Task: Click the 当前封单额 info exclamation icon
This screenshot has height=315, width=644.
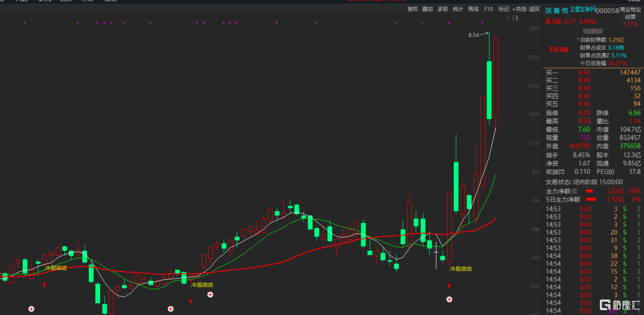Action: coord(578,40)
